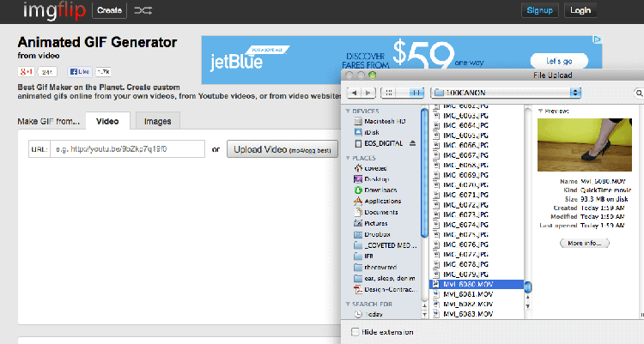644x344 pixels.
Task: Click the Google +1 button
Action: click(27, 72)
